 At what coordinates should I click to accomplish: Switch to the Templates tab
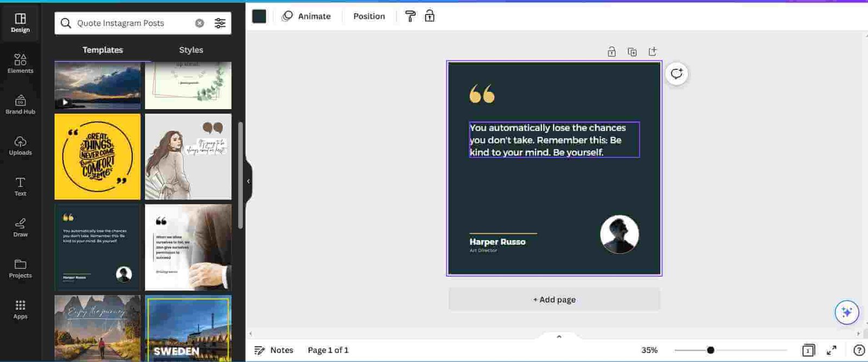103,50
